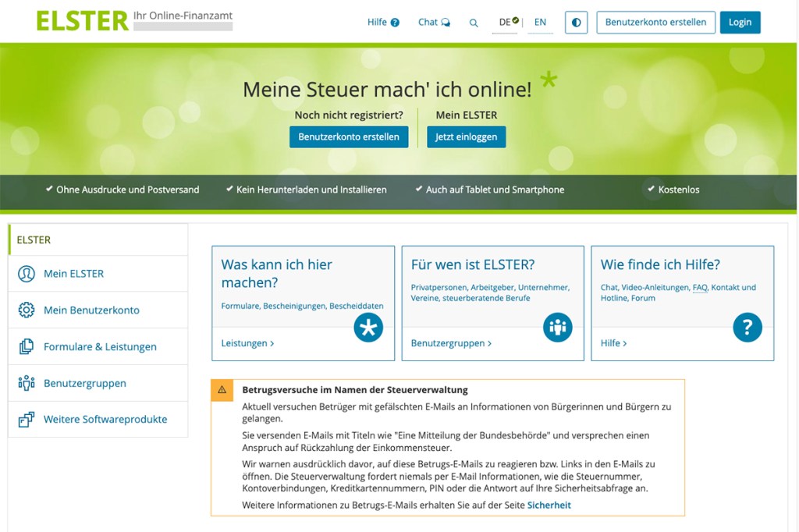Click 'Ihr Online-Finanzamt' tagline
Viewport: 799px width, 532px height.
click(x=183, y=16)
